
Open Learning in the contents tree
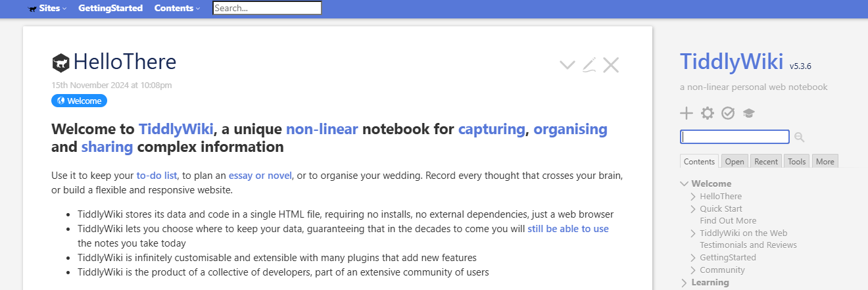[x=710, y=283]
